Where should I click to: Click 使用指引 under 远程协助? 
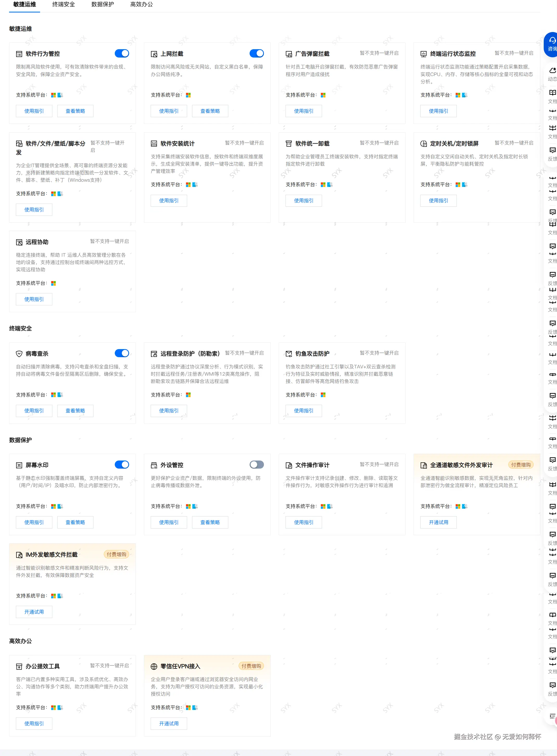click(34, 299)
